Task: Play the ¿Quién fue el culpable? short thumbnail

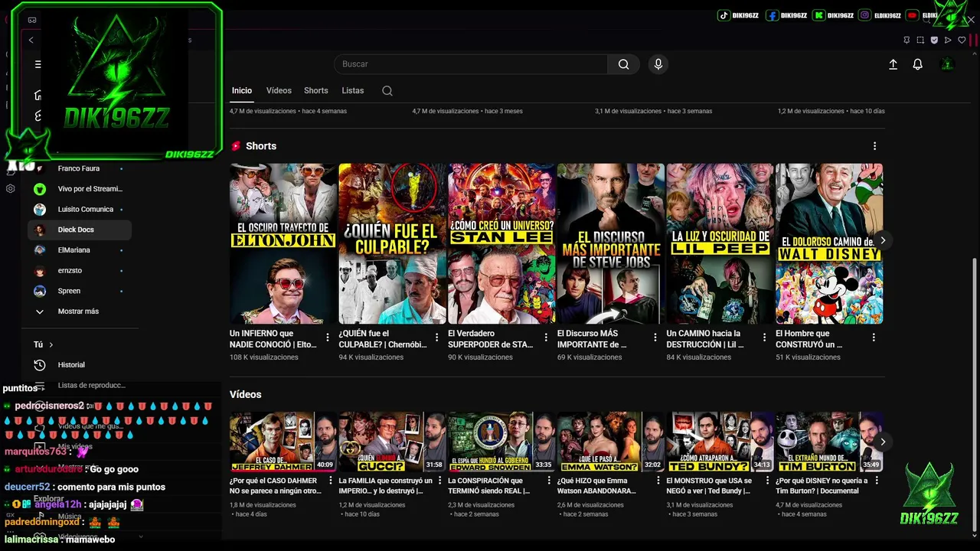Action: click(392, 243)
